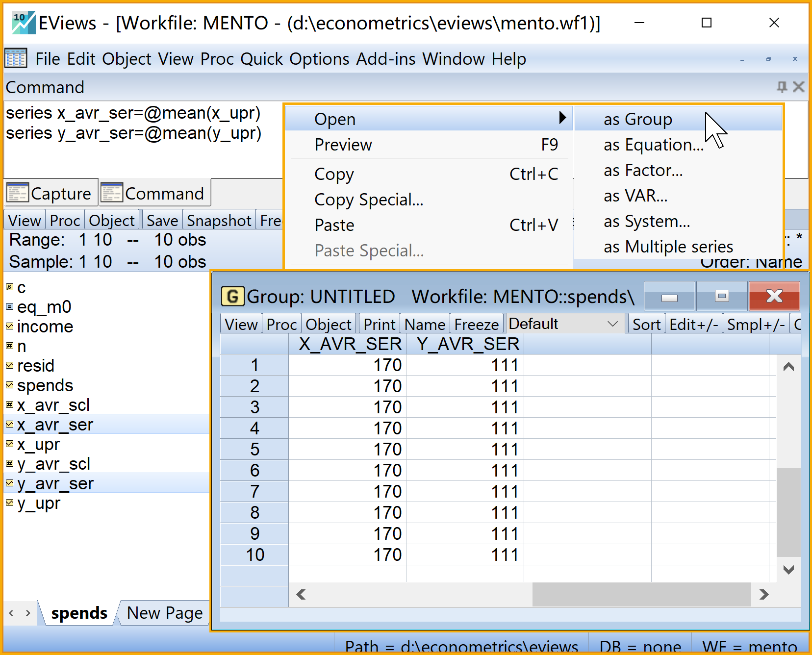Click the Capture tab icon
This screenshot has width=812, height=655.
[18, 193]
